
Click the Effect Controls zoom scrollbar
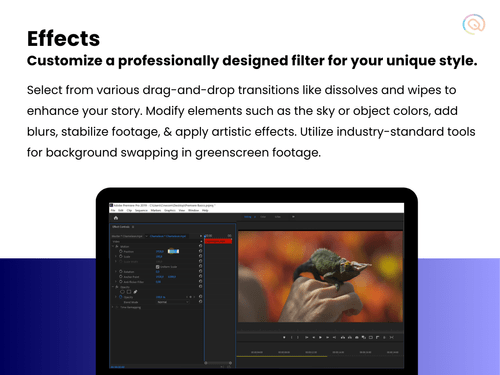click(218, 363)
